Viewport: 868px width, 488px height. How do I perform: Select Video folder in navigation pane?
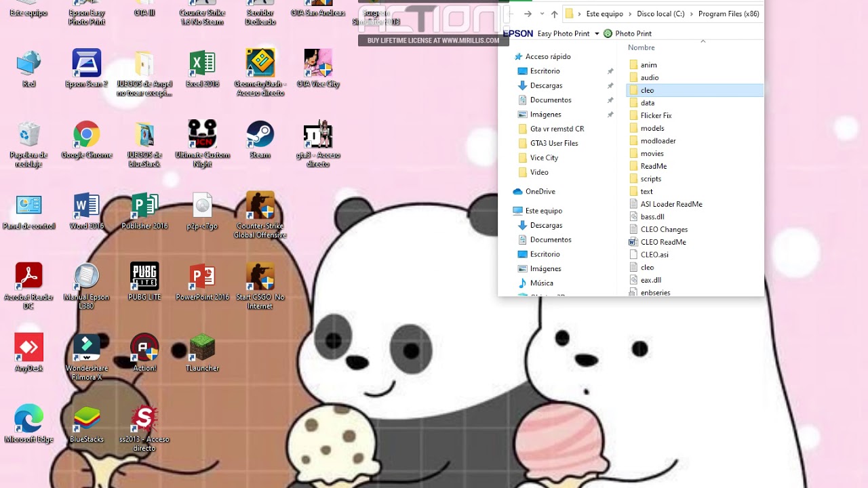tap(539, 172)
